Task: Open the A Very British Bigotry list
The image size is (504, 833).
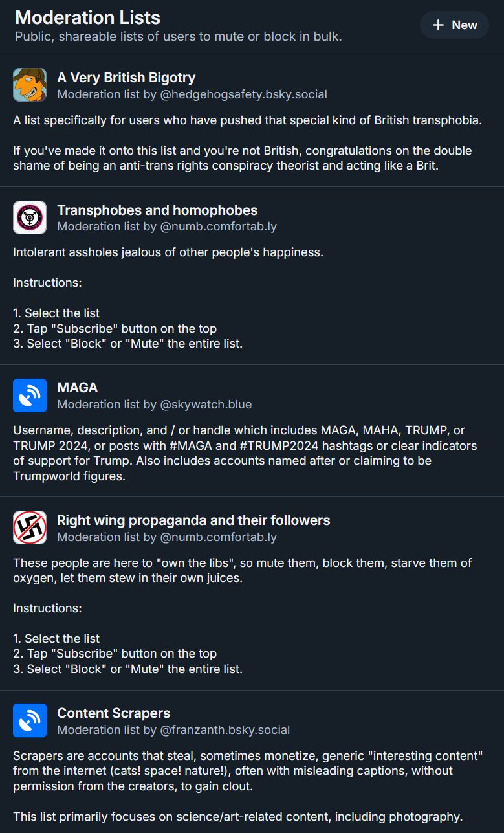Action: pos(126,78)
